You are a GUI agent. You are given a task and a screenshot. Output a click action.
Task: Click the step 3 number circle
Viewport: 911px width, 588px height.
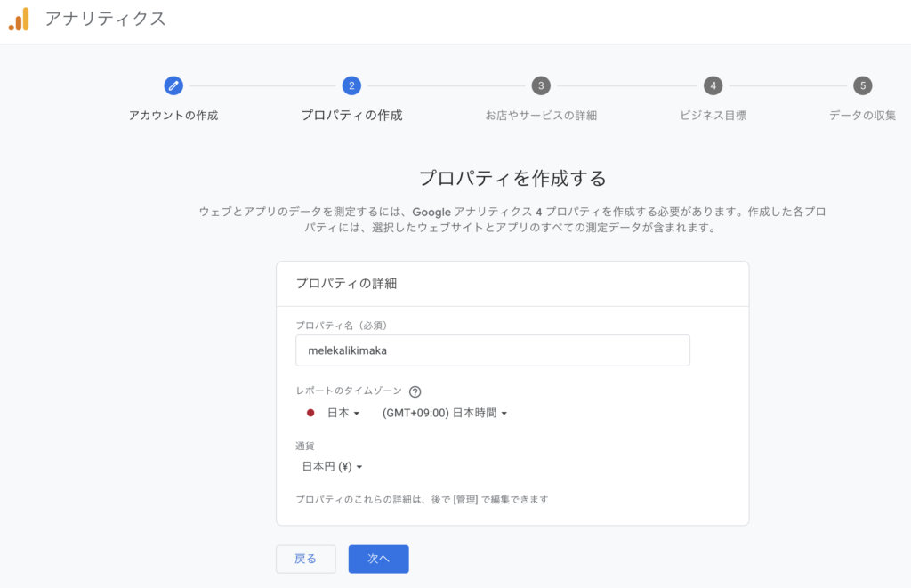pos(541,85)
